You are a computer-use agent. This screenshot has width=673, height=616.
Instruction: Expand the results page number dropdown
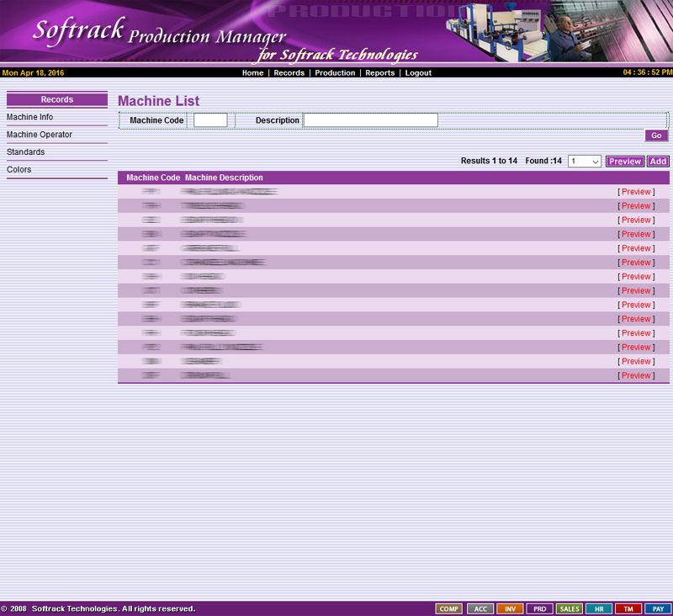pyautogui.click(x=585, y=162)
